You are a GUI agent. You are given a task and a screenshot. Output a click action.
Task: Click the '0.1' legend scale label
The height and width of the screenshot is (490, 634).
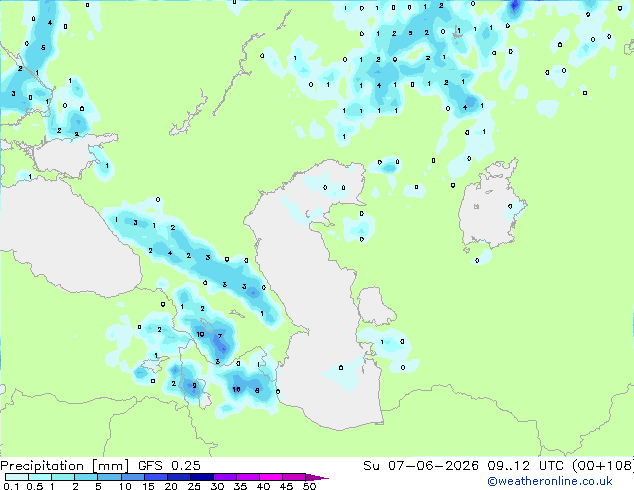coord(11,486)
